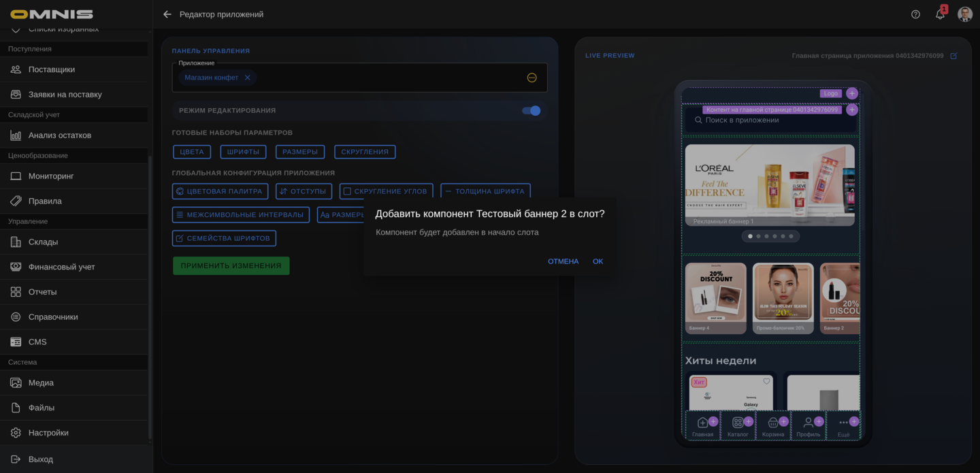The height and width of the screenshot is (473, 980).
Task: Click the Применить изменения button
Action: coord(231,265)
